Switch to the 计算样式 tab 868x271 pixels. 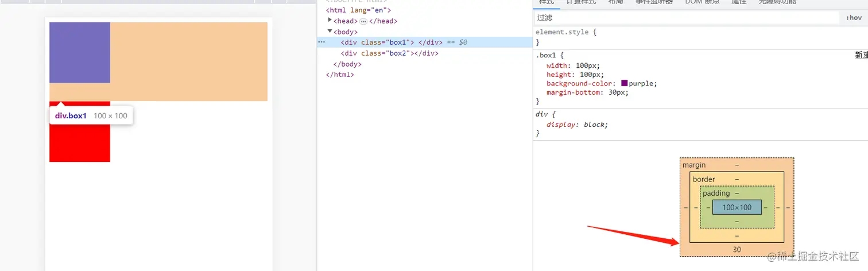coord(581,2)
